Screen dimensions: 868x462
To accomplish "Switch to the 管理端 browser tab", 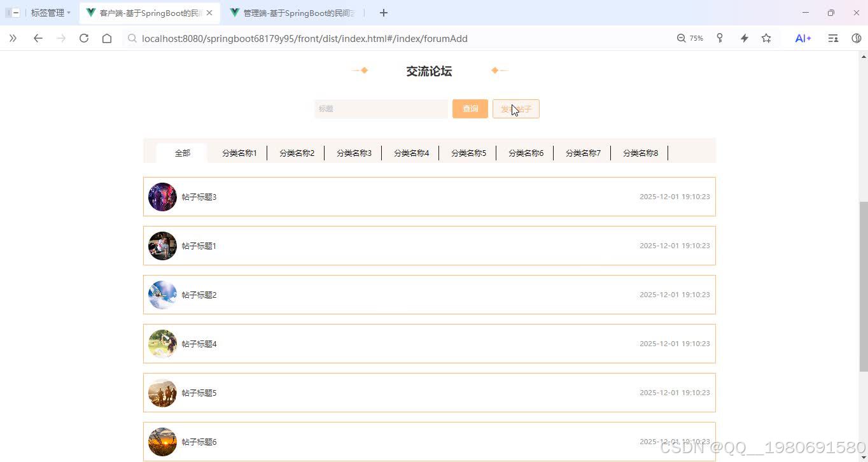I will pyautogui.click(x=293, y=13).
